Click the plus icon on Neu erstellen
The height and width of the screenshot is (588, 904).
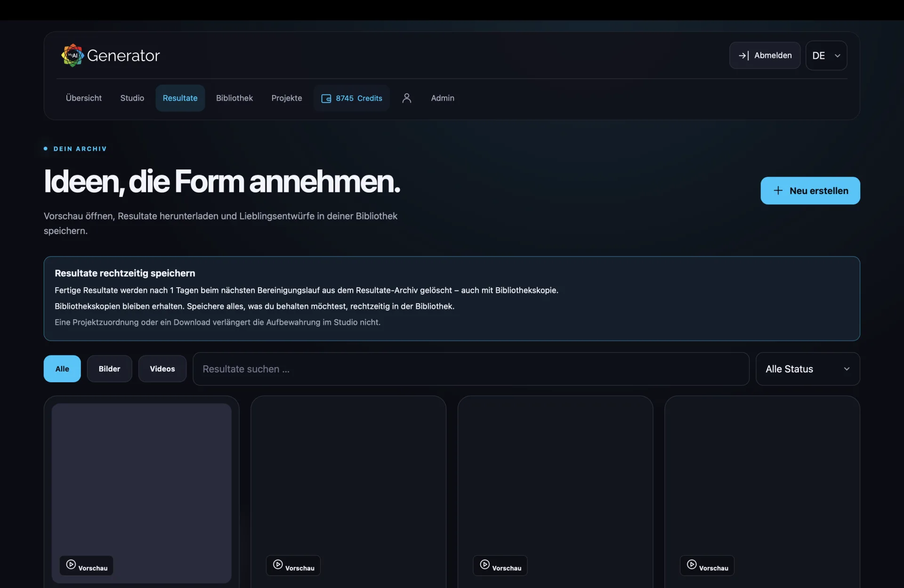click(x=778, y=191)
